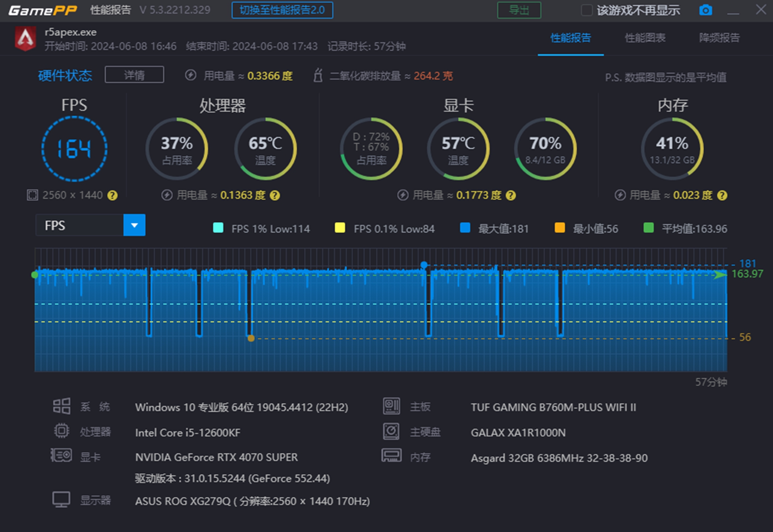This screenshot has height=532, width=773.
Task: Click the 切换至性能报告2.0 button
Action: 282,10
